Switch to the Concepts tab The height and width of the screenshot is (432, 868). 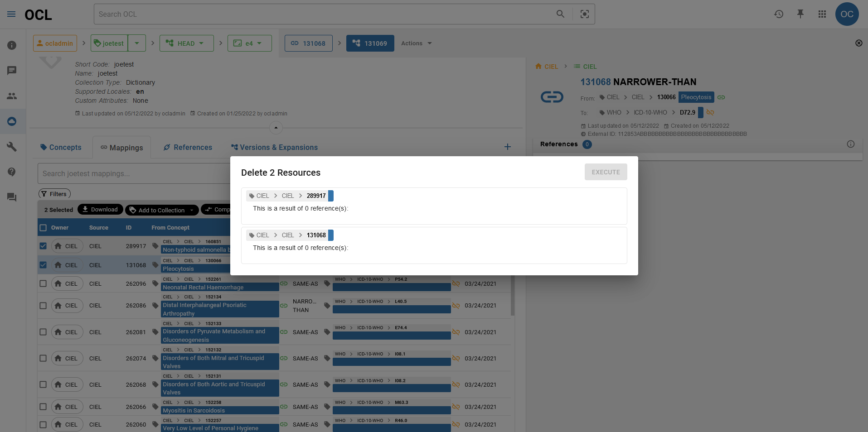pyautogui.click(x=62, y=147)
